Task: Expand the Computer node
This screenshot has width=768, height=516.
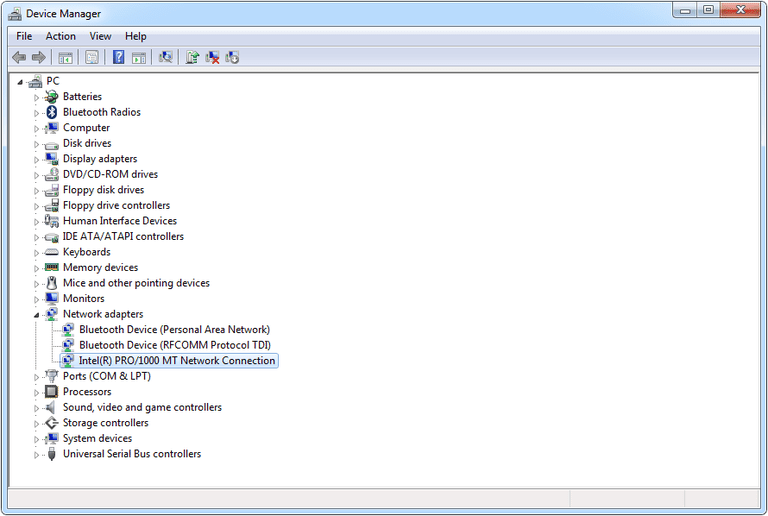Action: click(36, 129)
